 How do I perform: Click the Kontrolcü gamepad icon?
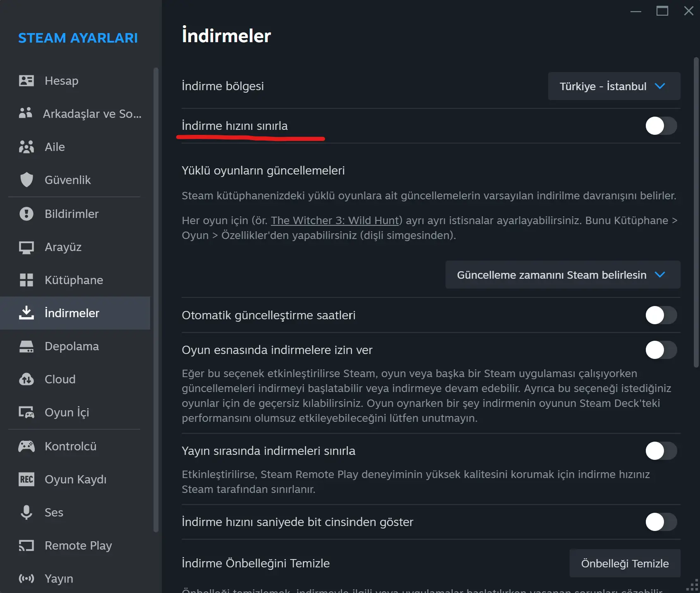[26, 446]
